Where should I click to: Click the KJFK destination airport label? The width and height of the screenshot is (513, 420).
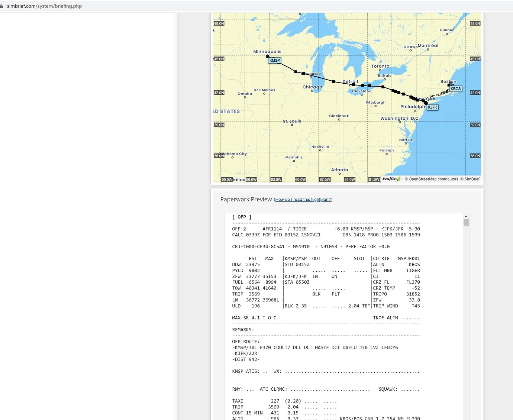432,107
